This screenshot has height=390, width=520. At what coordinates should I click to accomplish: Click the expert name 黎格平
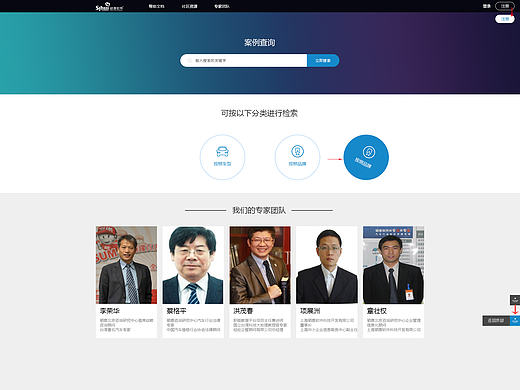point(176,311)
